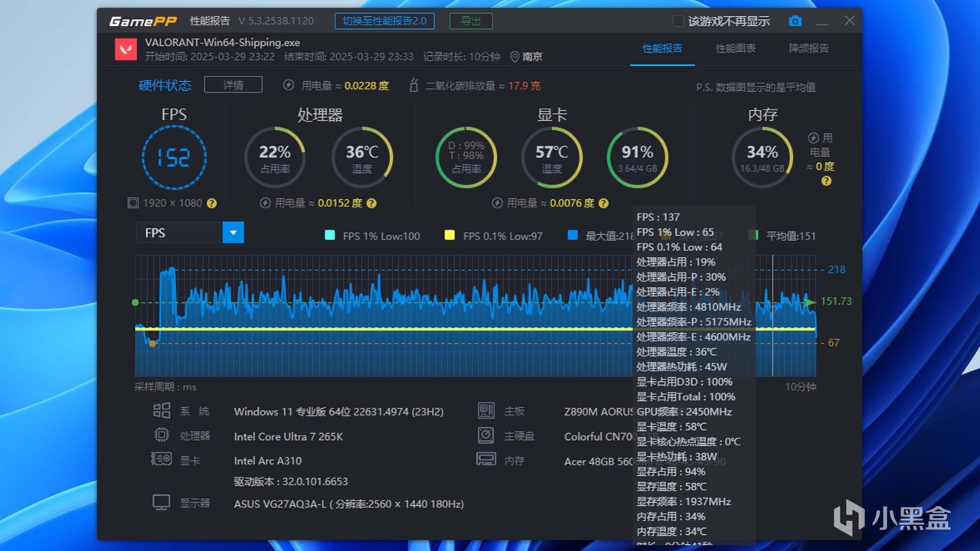
Task: Click the FPS gauge showing 152
Action: click(x=174, y=158)
